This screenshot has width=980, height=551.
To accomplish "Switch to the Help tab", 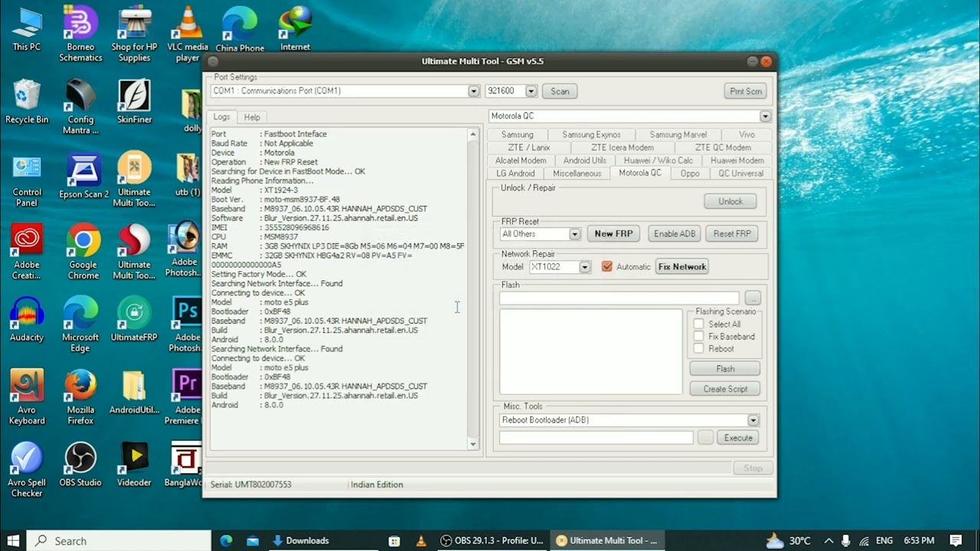I will click(252, 117).
